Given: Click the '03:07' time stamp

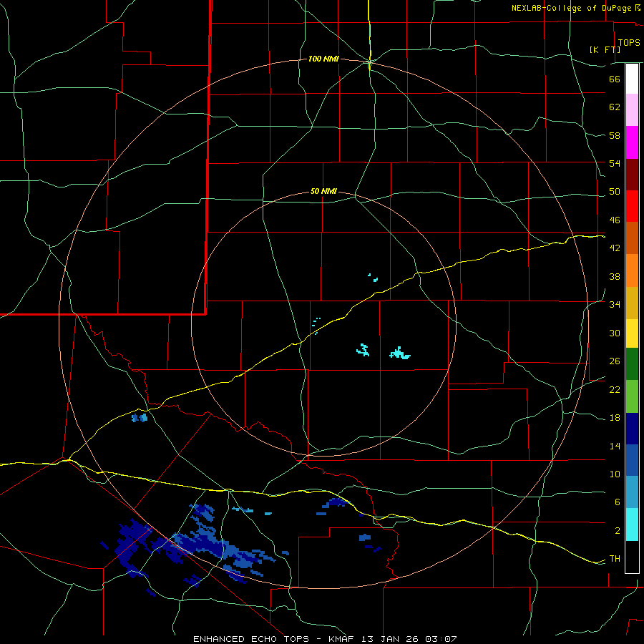Looking at the screenshot, I should point(441,639).
